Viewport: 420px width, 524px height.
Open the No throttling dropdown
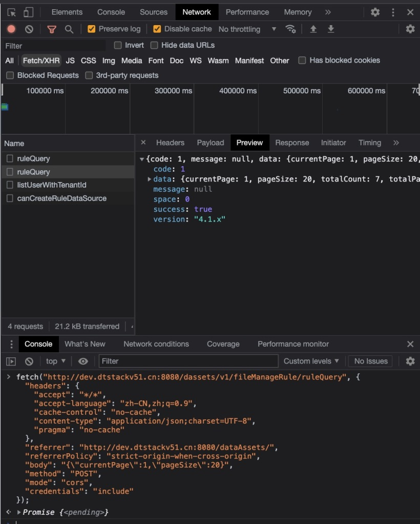pos(247,29)
